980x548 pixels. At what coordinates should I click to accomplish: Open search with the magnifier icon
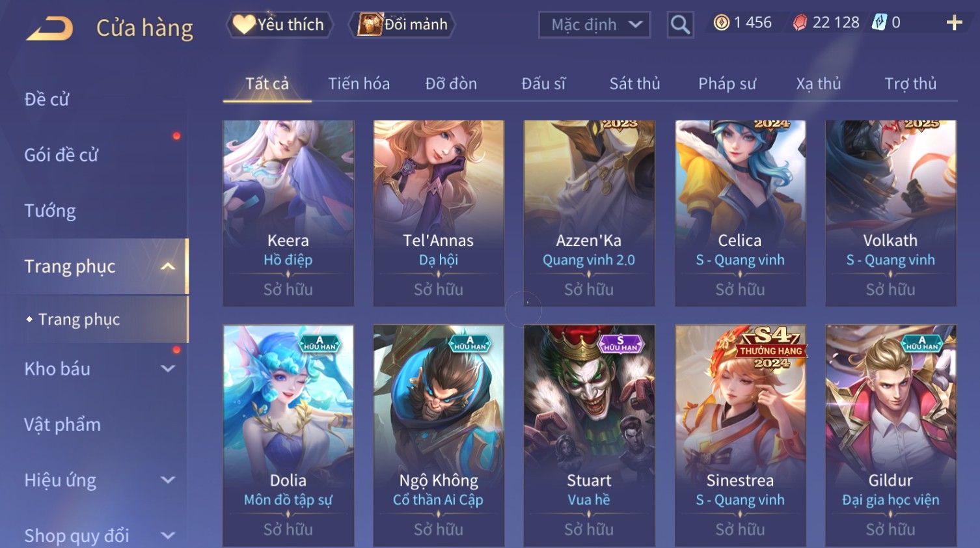(x=680, y=25)
